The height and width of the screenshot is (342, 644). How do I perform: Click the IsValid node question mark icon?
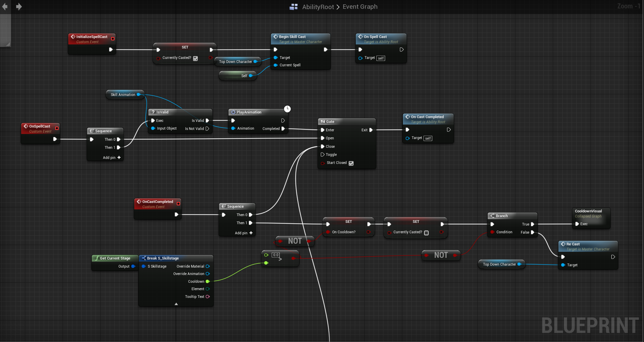pyautogui.click(x=153, y=112)
